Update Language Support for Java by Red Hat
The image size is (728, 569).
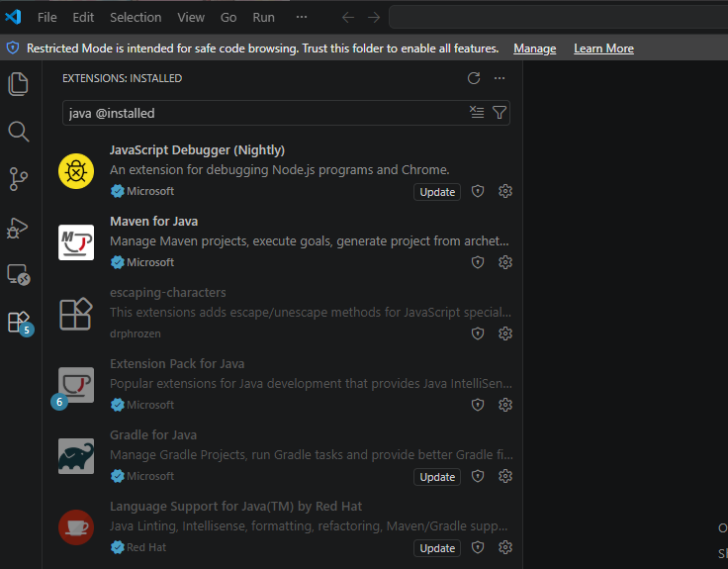click(x=437, y=548)
